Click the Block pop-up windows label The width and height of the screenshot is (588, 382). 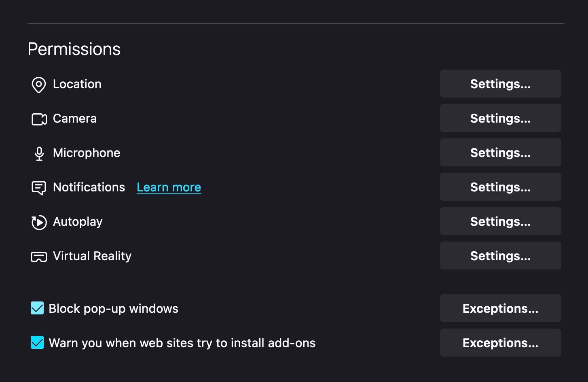coord(113,309)
